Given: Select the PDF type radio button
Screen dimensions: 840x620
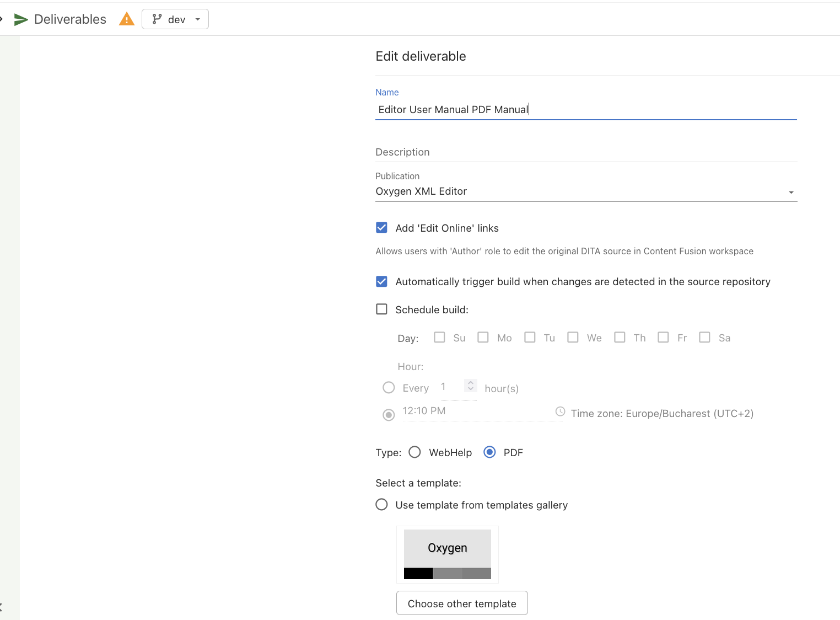Looking at the screenshot, I should click(489, 452).
